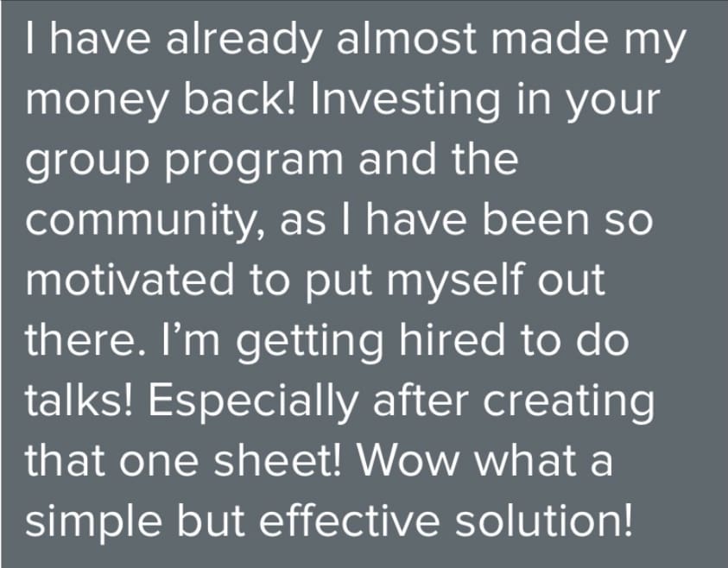Viewport: 728px width, 568px height.
Task: Click the word "simple" on last line
Action: 94,523
